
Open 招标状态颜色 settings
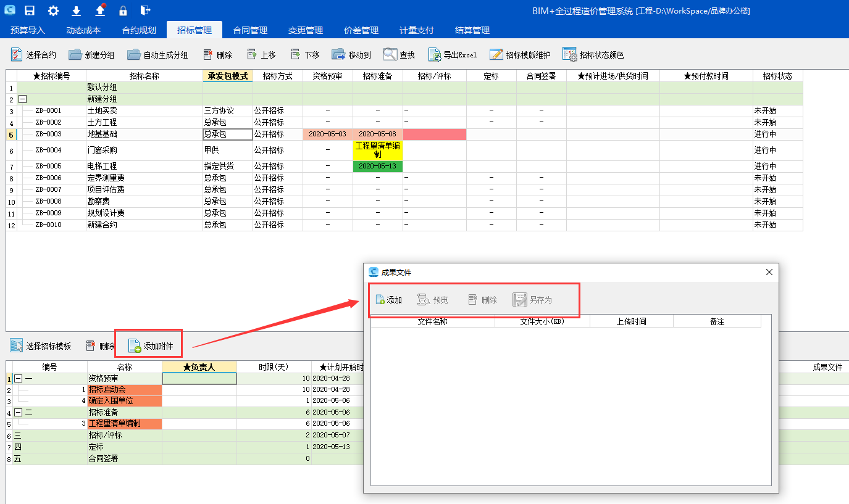pos(593,55)
